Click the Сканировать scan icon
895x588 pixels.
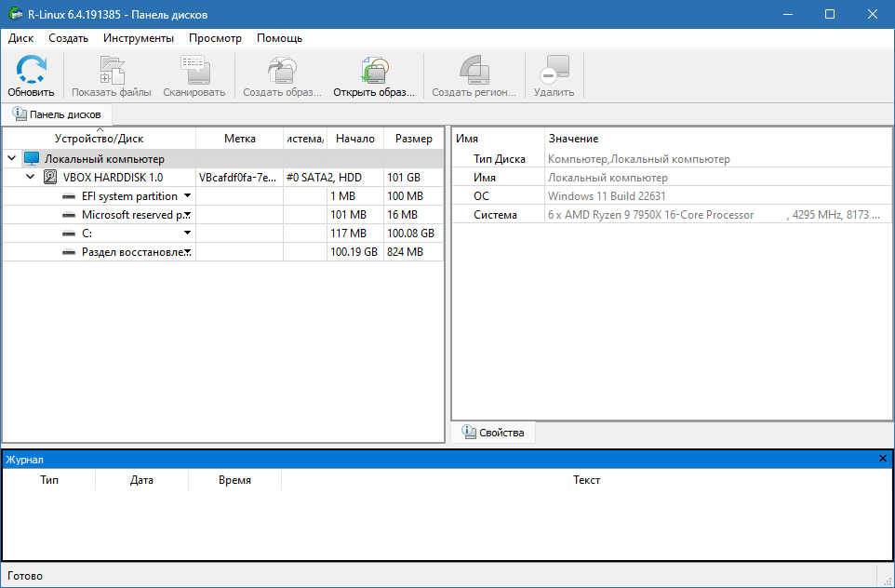click(x=195, y=70)
